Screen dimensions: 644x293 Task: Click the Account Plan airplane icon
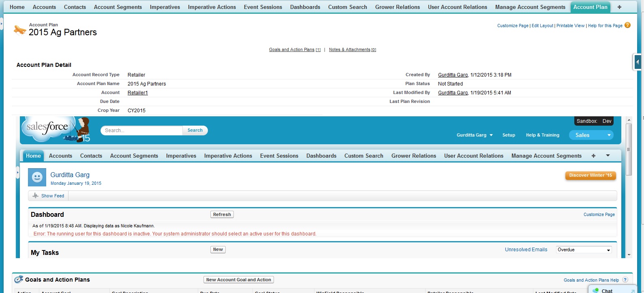20,30
